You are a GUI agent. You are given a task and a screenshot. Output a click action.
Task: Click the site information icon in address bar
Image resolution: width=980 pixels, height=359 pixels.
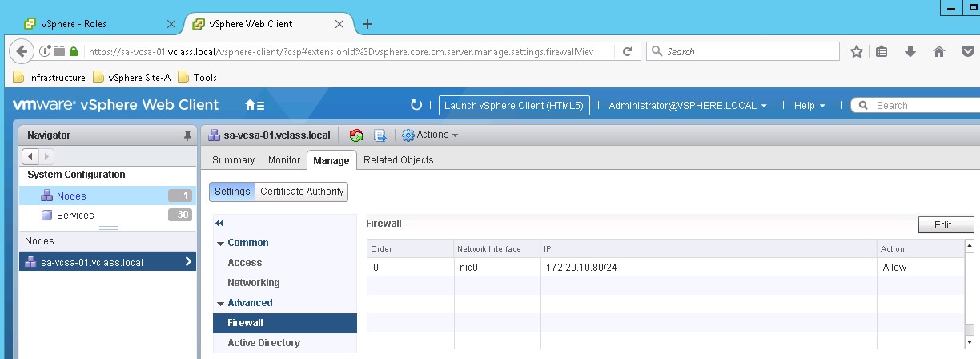[x=45, y=51]
